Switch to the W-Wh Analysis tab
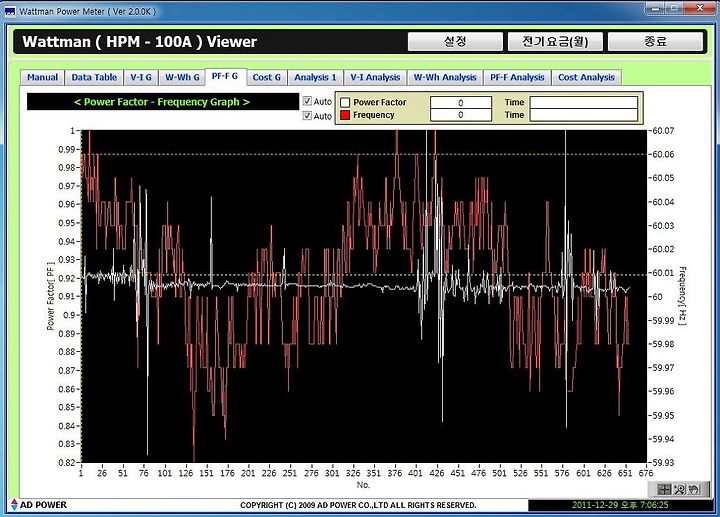This screenshot has height=517, width=720. (445, 77)
